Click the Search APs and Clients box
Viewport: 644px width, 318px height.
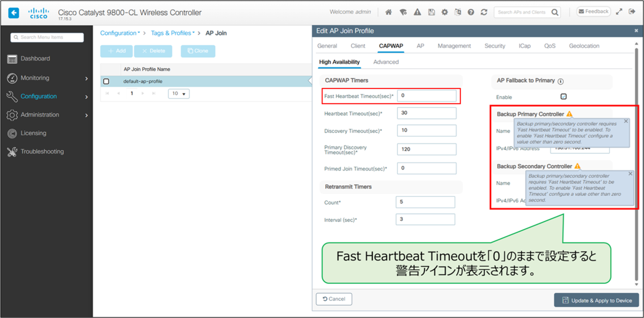pyautogui.click(x=522, y=12)
